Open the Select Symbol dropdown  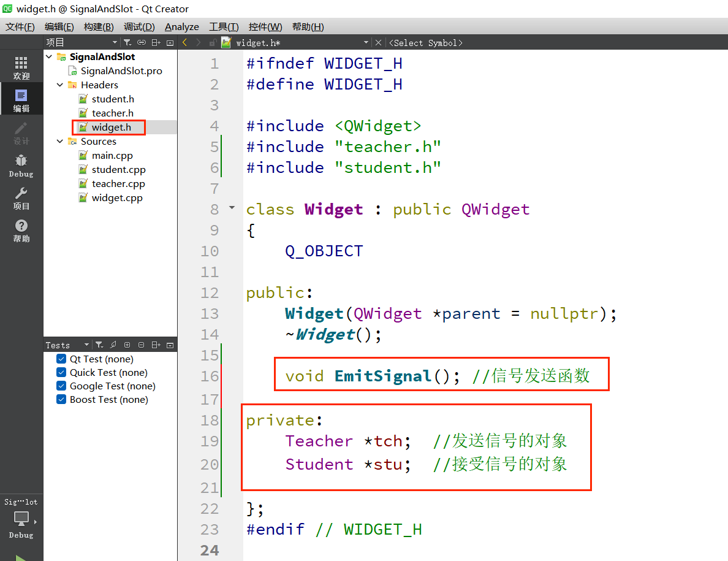tap(426, 43)
